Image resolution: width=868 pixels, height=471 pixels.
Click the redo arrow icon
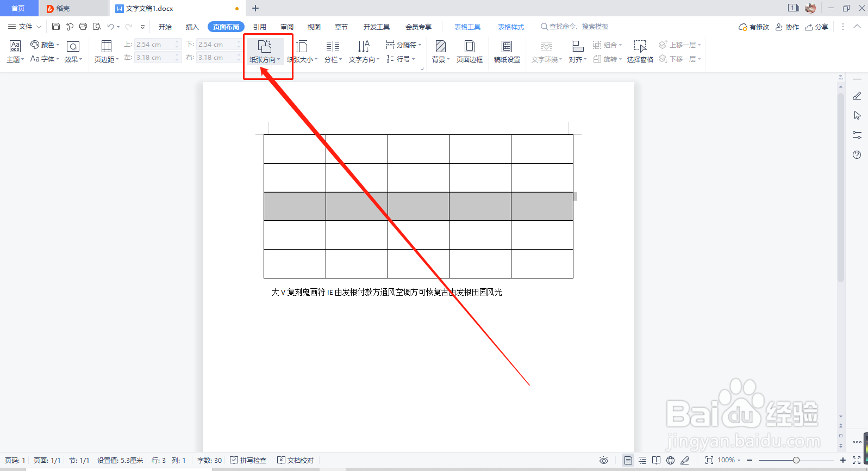click(128, 26)
